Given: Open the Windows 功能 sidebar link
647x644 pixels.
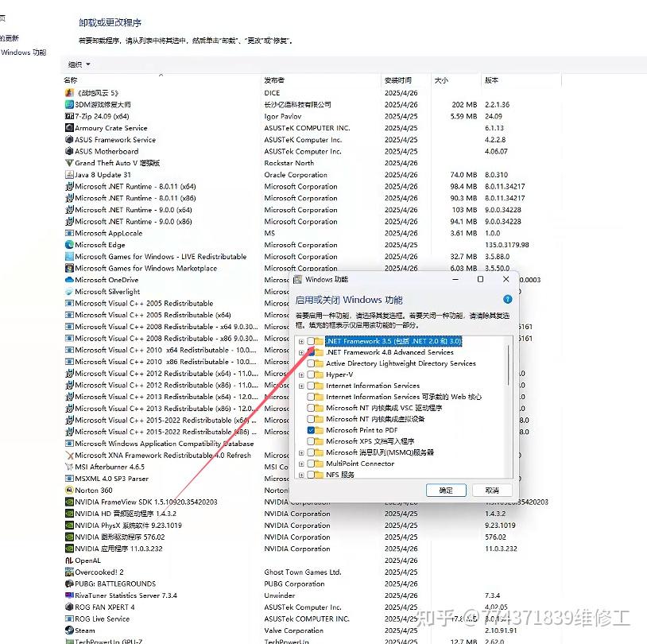Looking at the screenshot, I should point(24,52).
